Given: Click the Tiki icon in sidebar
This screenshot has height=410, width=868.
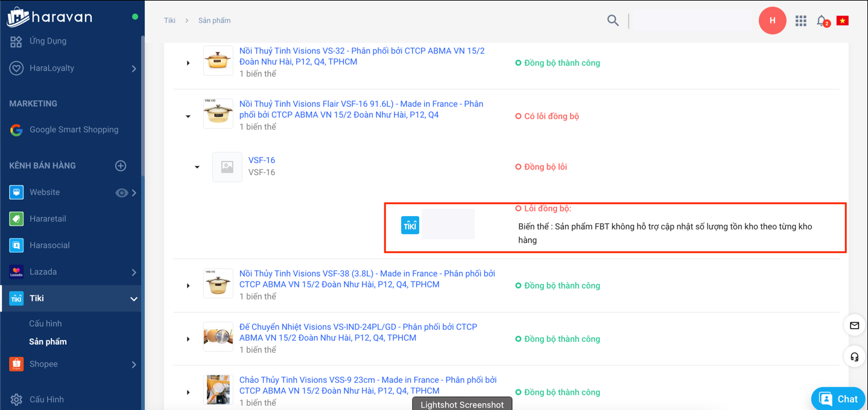Looking at the screenshot, I should coord(16,298).
